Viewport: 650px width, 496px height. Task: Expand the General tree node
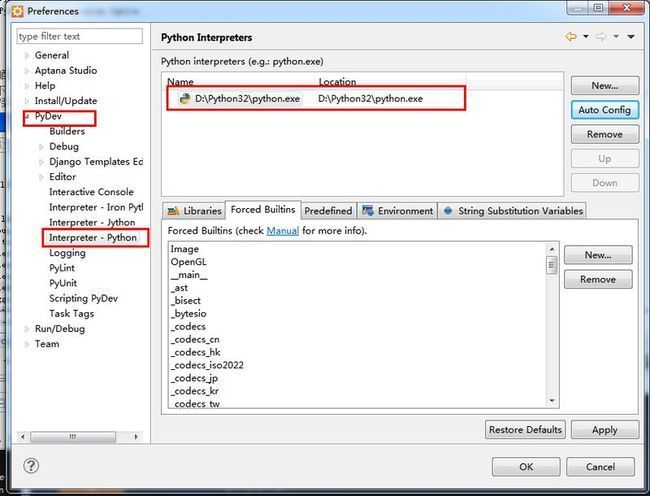[x=27, y=56]
